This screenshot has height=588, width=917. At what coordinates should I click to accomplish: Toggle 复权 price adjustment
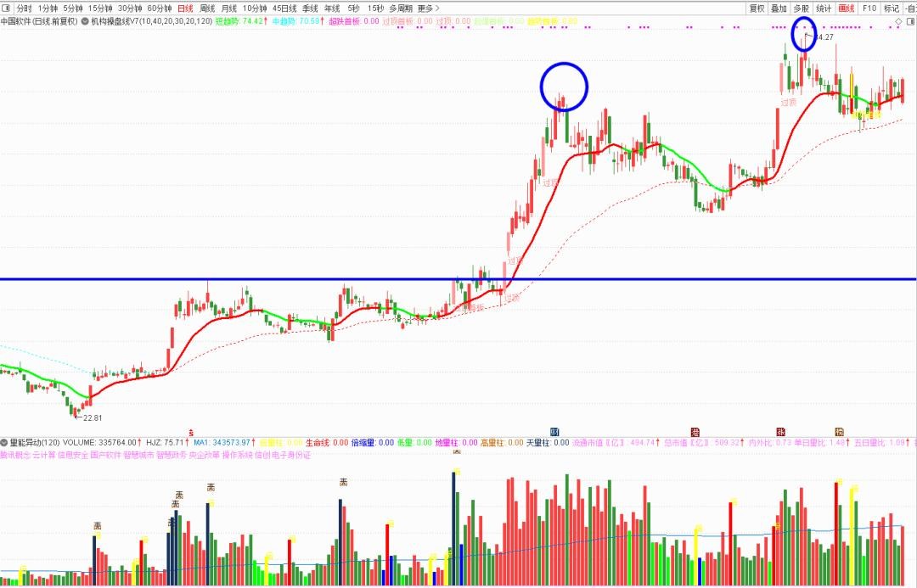757,8
